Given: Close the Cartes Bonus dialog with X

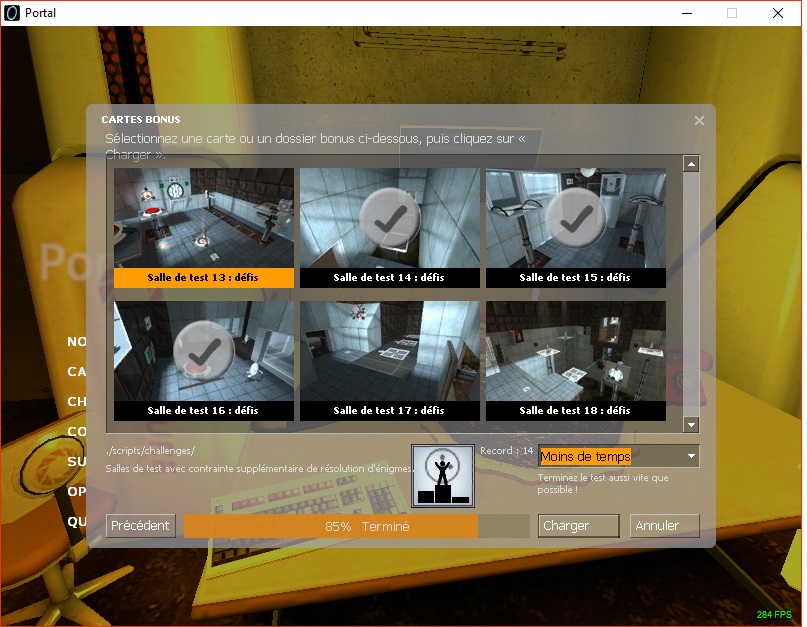Looking at the screenshot, I should click(x=699, y=120).
